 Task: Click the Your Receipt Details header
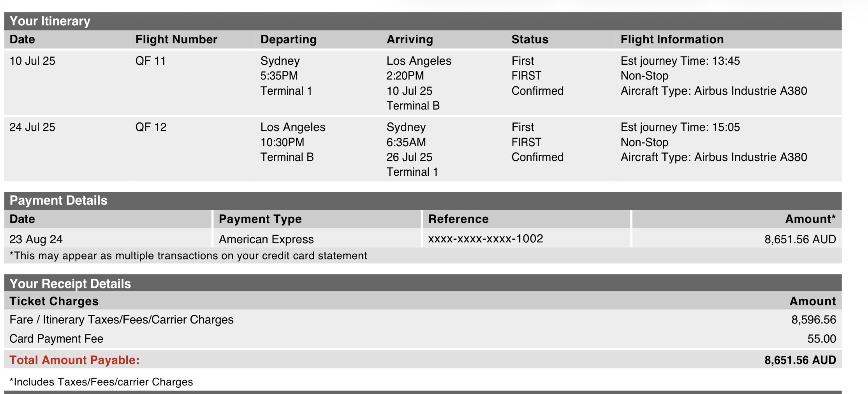pos(70,284)
